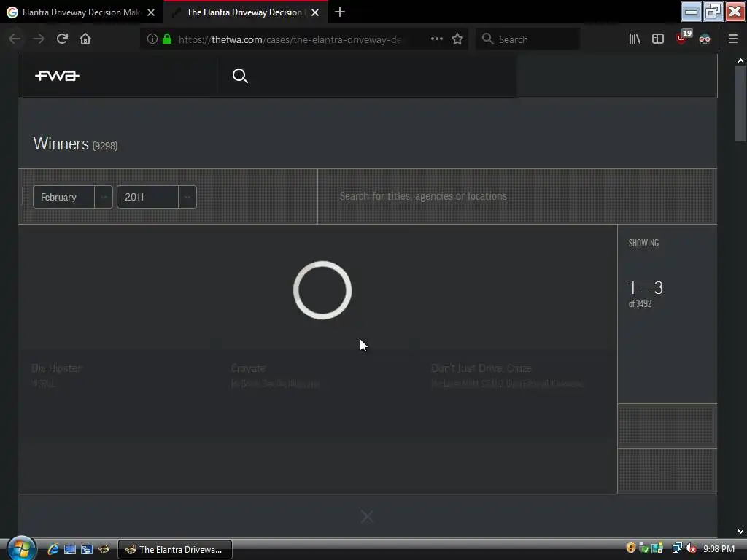747x560 pixels.
Task: Click the Show Desktop quick launch icon
Action: 70,549
